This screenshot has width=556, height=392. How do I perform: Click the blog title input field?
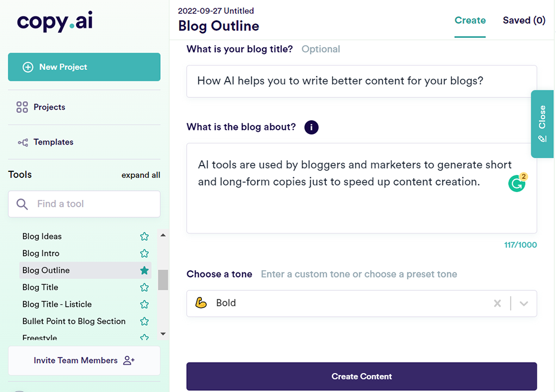pyautogui.click(x=361, y=81)
